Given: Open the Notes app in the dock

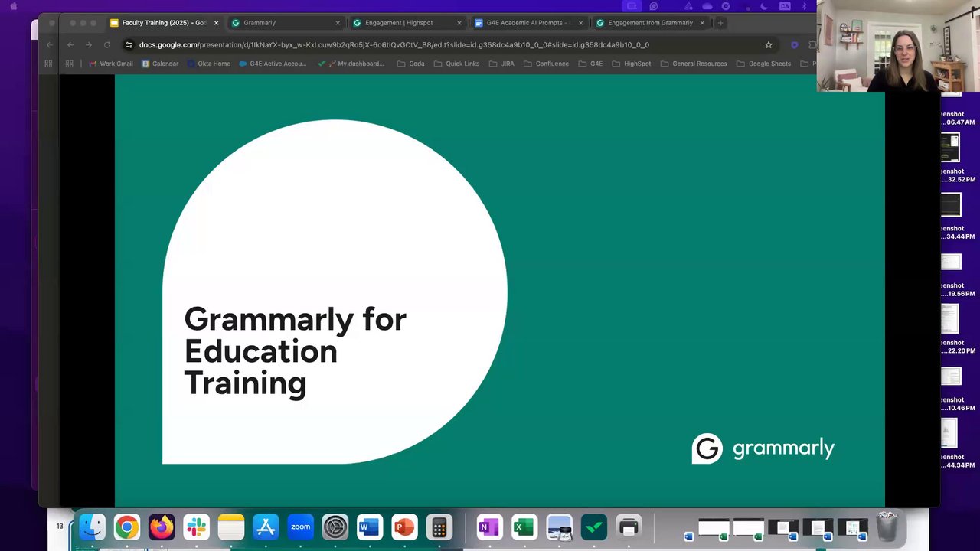Looking at the screenshot, I should (231, 527).
